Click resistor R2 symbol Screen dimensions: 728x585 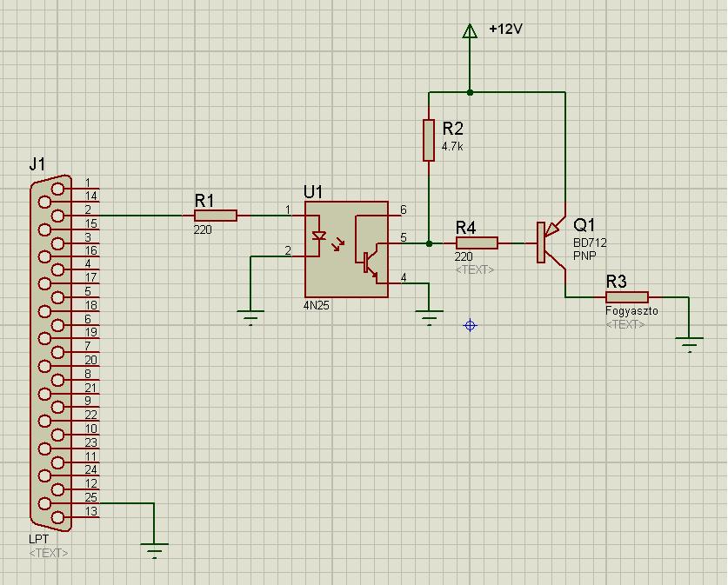click(429, 140)
